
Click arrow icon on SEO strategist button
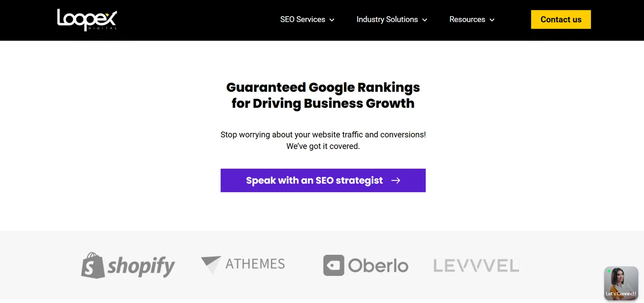click(396, 180)
